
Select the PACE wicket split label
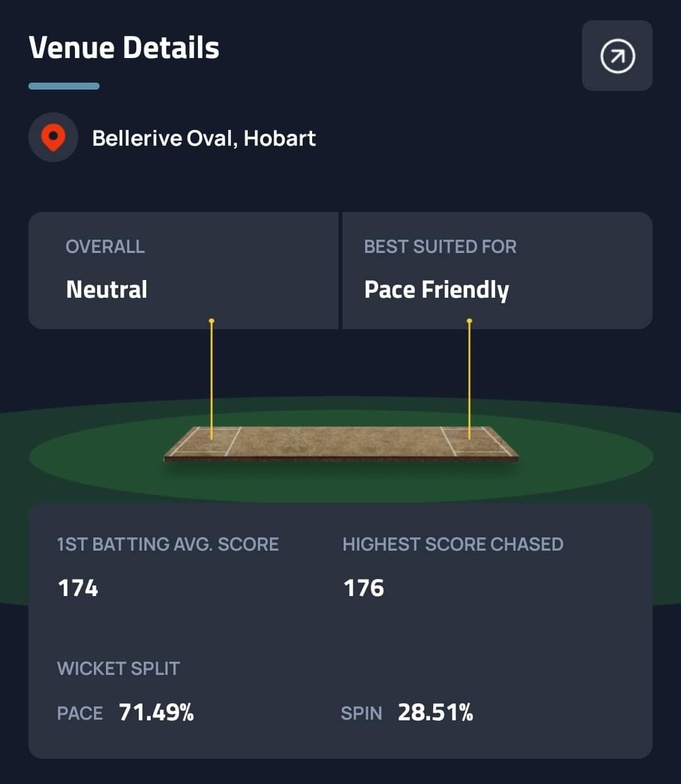80,713
